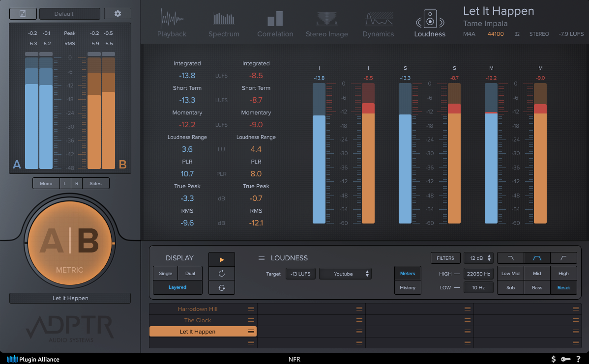Viewport: 589px width, 364px height.
Task: Solo the L channel
Action: pyautogui.click(x=65, y=184)
